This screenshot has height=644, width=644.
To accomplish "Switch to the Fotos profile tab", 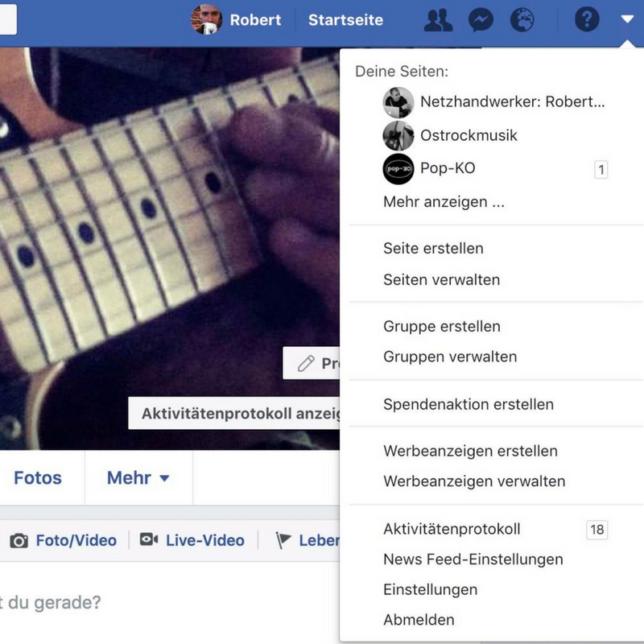I will (38, 478).
